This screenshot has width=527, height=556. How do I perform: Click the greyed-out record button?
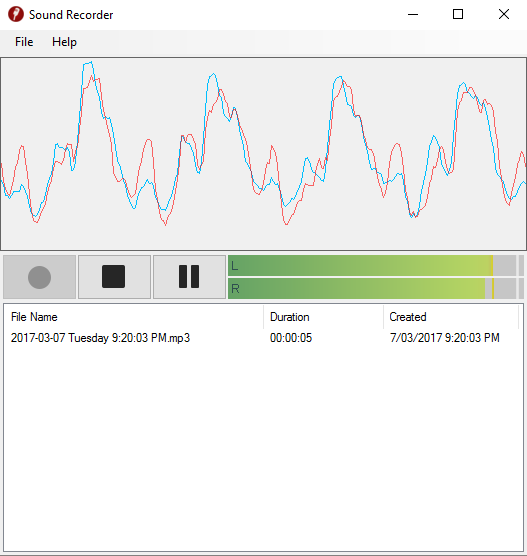[x=39, y=277]
